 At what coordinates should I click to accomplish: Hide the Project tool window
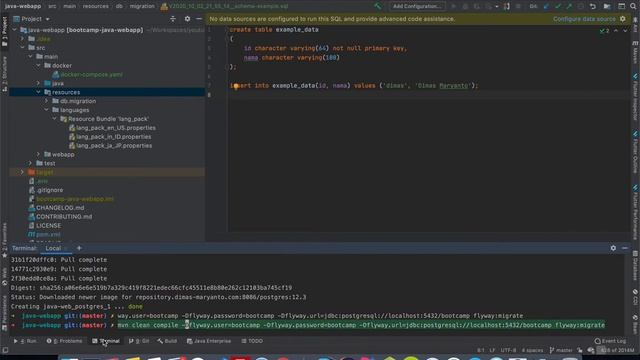point(199,19)
